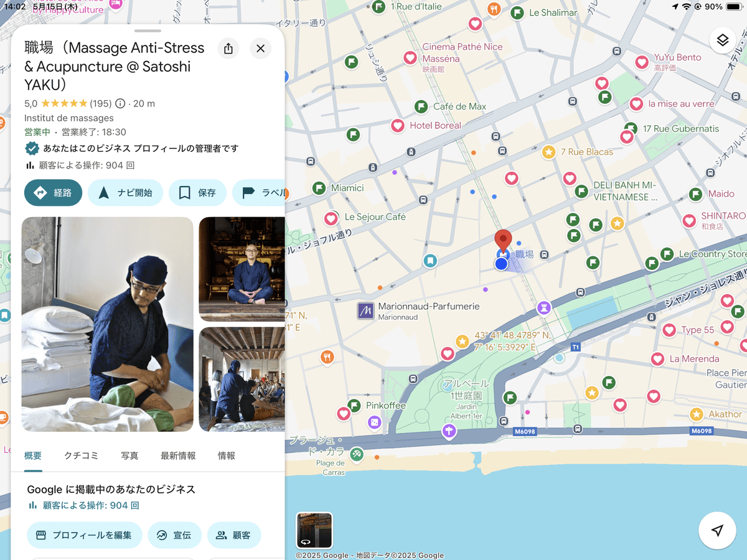747x560 pixels.
Task: Tap the Akathor star marker
Action: [697, 414]
